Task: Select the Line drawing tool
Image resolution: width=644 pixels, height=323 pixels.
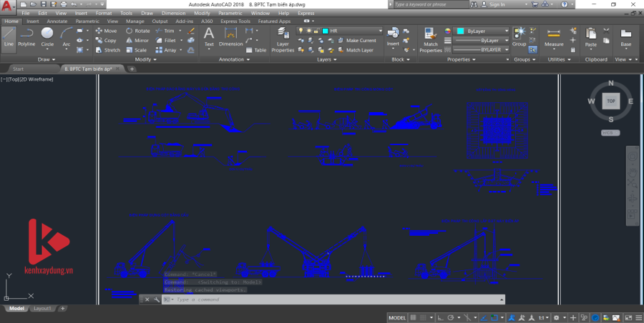Action: 9,37
